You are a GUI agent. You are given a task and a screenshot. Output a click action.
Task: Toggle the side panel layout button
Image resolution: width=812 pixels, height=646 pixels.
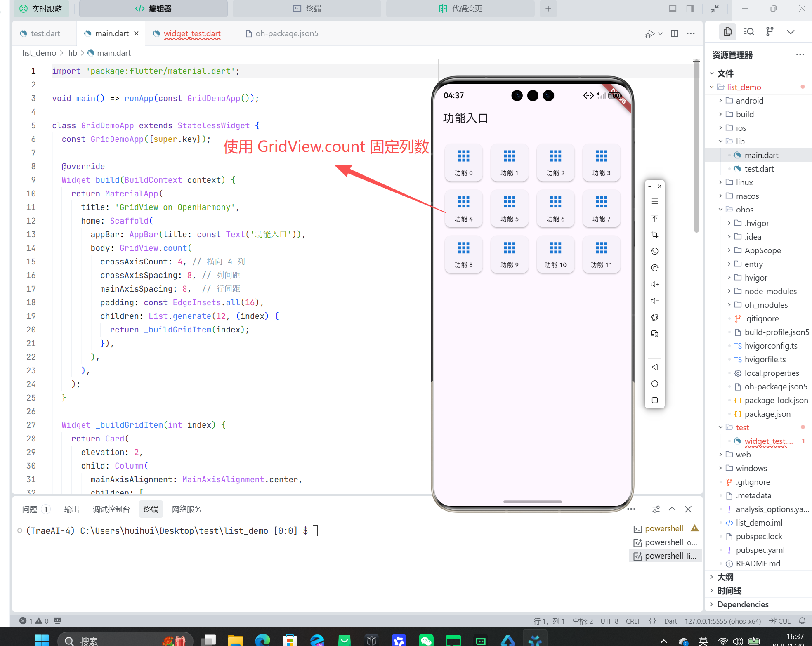(x=690, y=9)
